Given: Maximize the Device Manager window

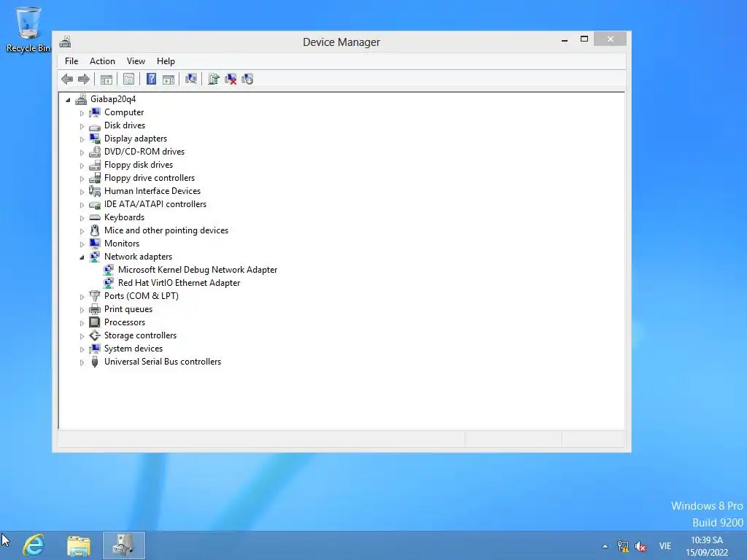Looking at the screenshot, I should coord(584,39).
